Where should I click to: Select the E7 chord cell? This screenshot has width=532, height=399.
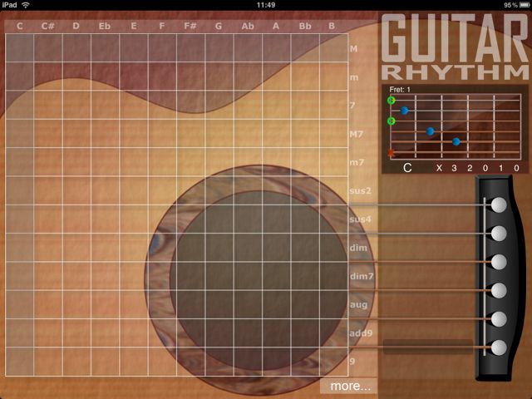click(134, 105)
